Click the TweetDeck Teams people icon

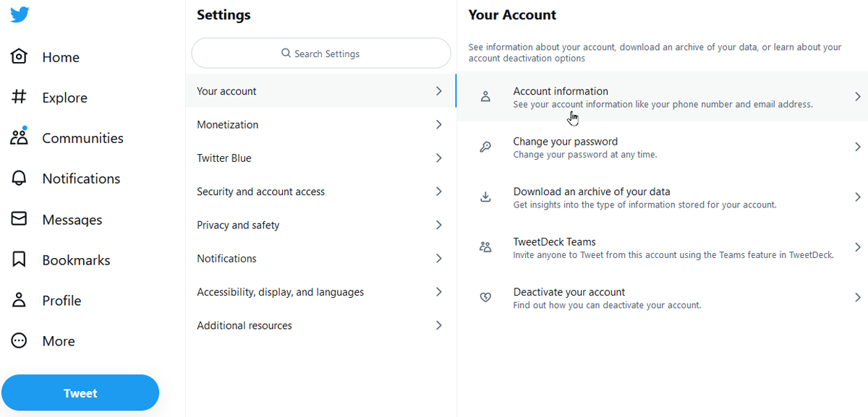[x=485, y=246]
